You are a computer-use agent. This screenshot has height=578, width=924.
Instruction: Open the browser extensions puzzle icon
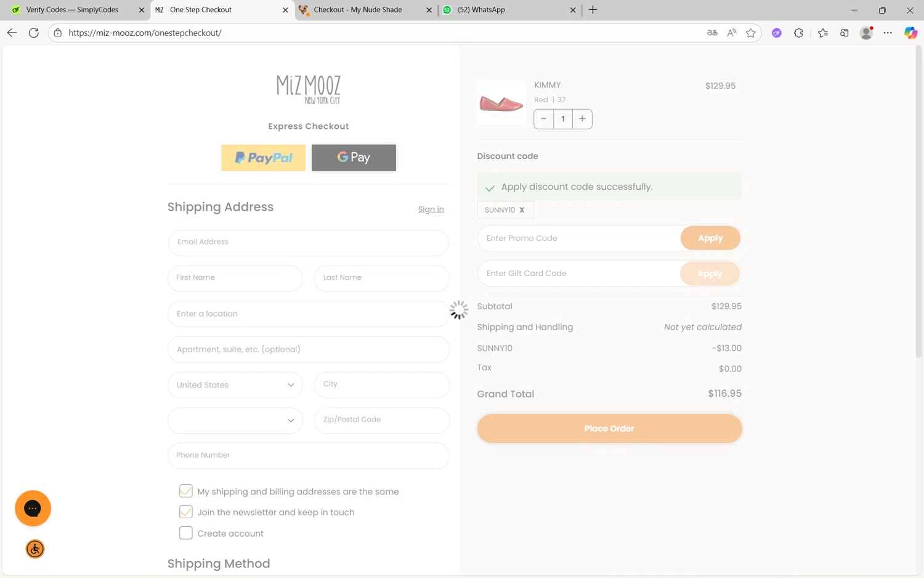click(x=798, y=33)
